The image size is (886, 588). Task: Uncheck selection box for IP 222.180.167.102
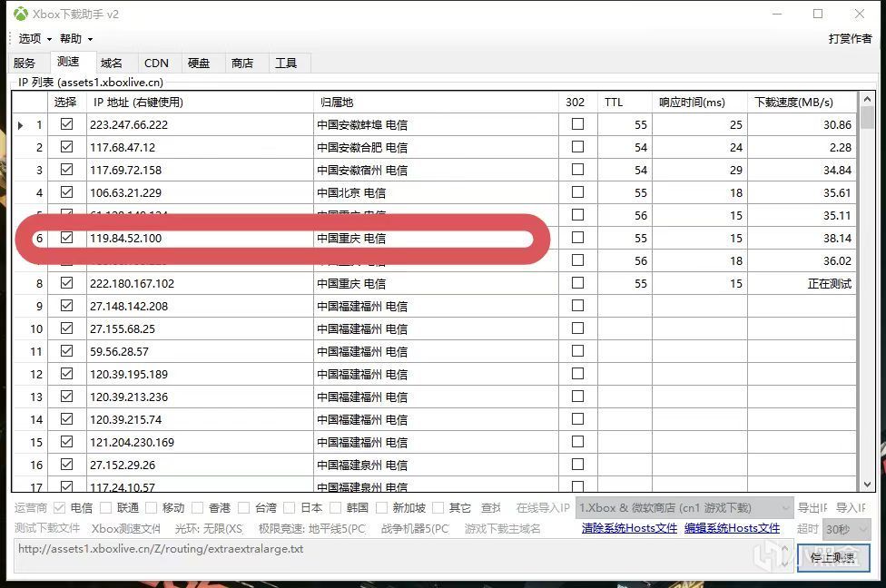click(66, 282)
